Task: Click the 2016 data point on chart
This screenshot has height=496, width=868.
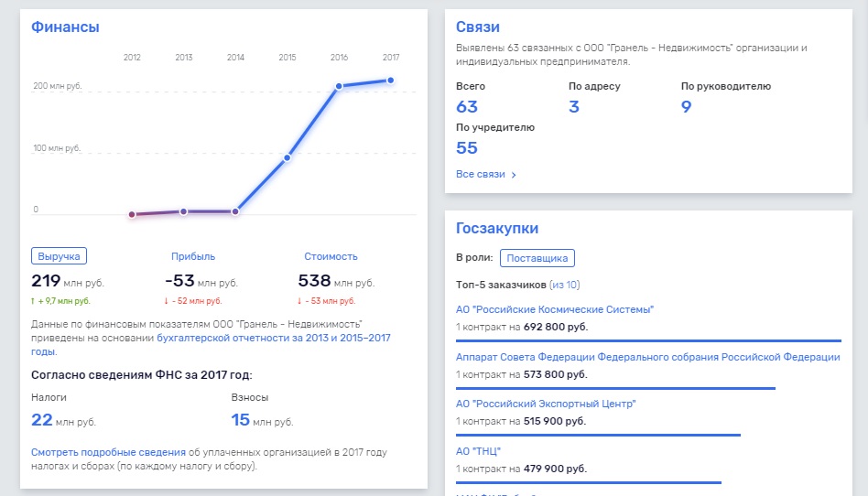Action: coord(339,86)
